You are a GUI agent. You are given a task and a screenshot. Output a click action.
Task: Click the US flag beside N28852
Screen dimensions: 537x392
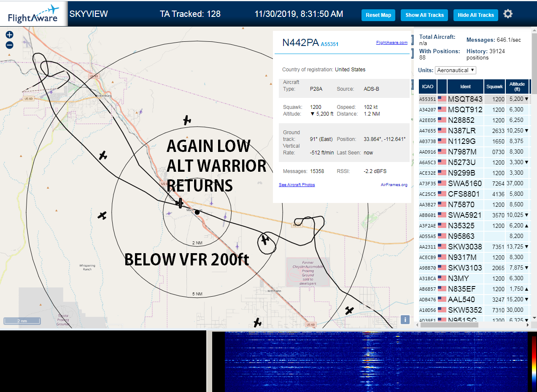(x=442, y=120)
